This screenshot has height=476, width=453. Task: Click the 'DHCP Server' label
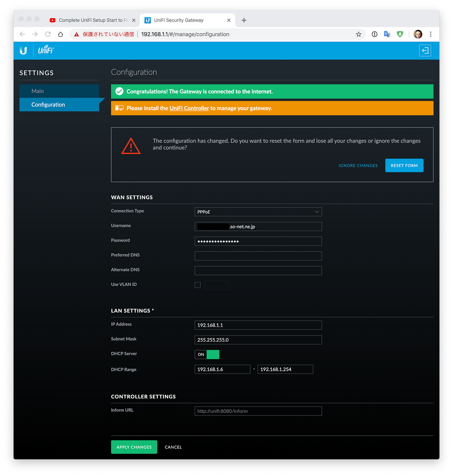pyautogui.click(x=124, y=354)
